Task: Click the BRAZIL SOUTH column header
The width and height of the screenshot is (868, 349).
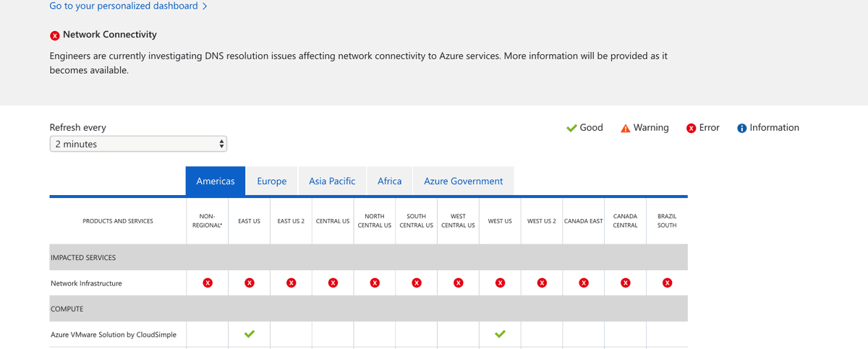Action: (667, 220)
